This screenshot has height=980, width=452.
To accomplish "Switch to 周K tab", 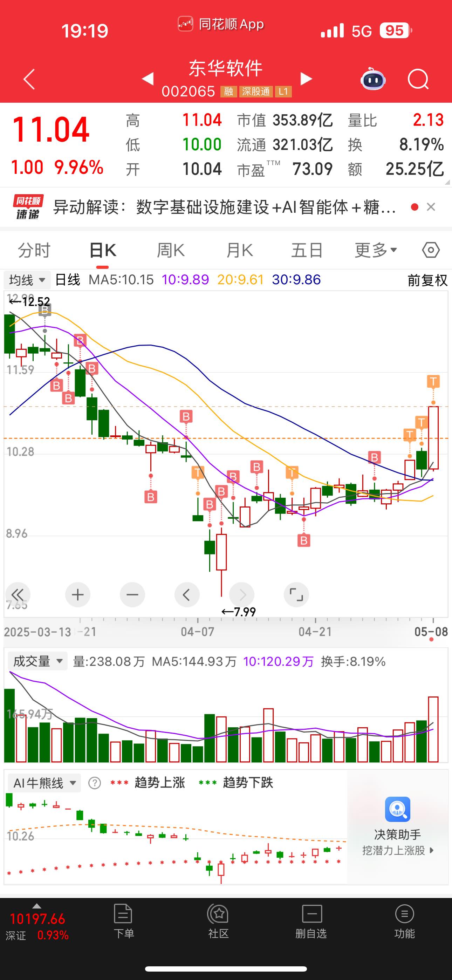I will 171,250.
